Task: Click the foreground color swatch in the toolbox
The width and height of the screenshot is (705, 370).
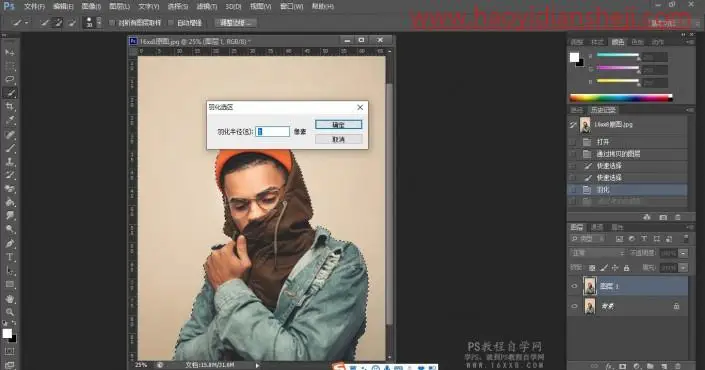Action: [7, 333]
